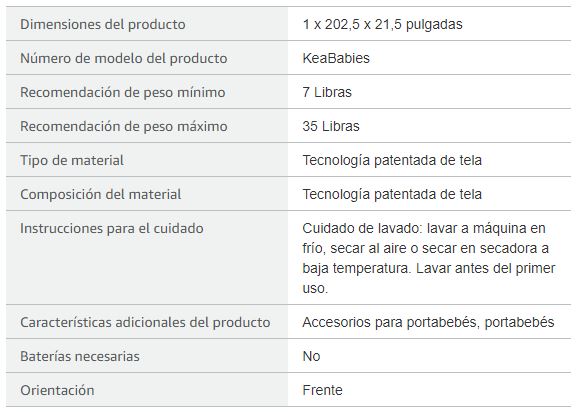This screenshot has width=578, height=412.
Task: Select the 'No' batteries value
Action: click(x=311, y=356)
